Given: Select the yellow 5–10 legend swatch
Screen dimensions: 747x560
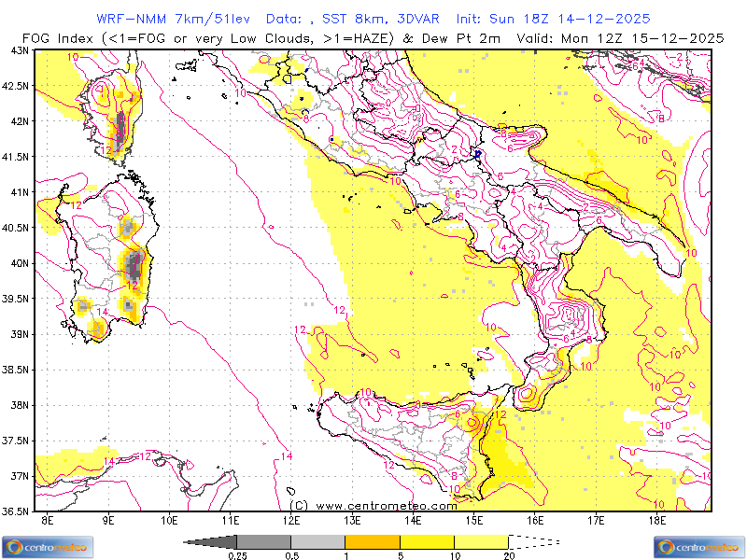Looking at the screenshot, I should [427, 541].
